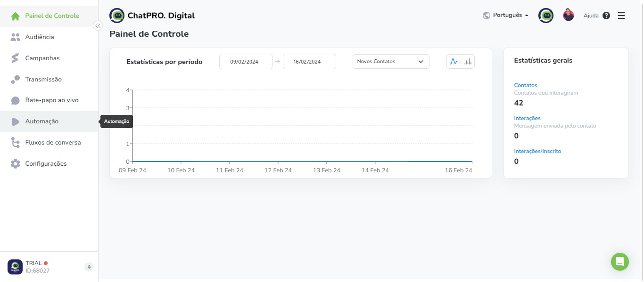The height and width of the screenshot is (282, 644).
Task: Click the account ID:68027 text
Action: [x=37, y=271]
